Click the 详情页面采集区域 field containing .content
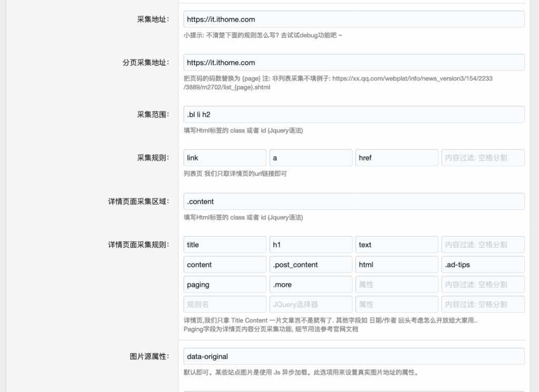 [354, 202]
